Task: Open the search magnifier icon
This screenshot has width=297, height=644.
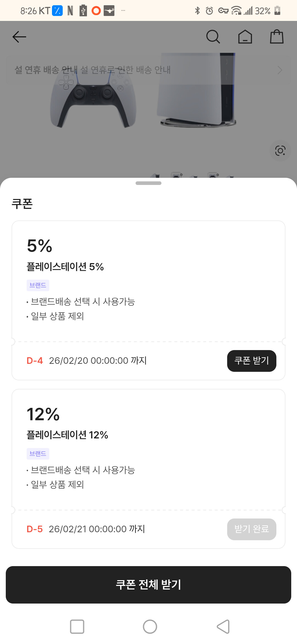Action: tap(213, 37)
